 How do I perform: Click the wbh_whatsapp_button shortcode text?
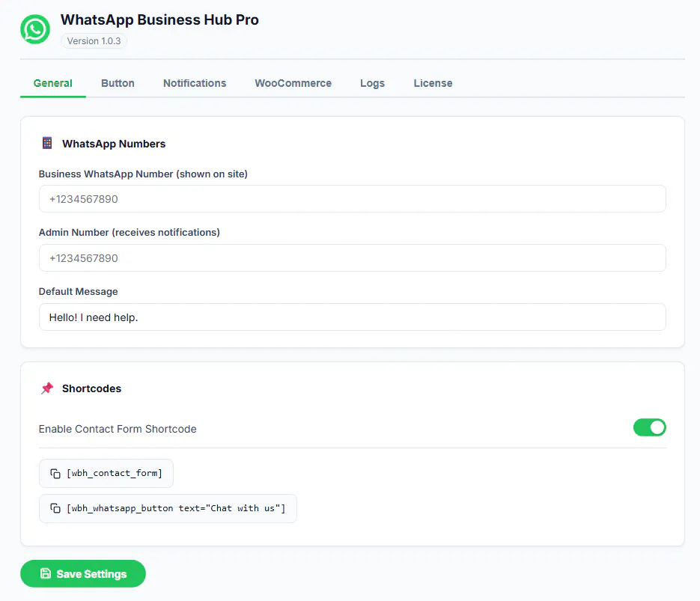176,508
